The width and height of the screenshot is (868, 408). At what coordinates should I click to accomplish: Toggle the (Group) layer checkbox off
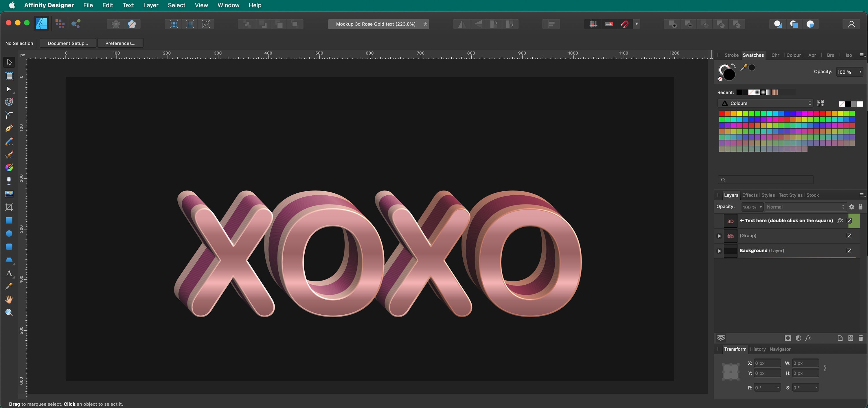849,236
